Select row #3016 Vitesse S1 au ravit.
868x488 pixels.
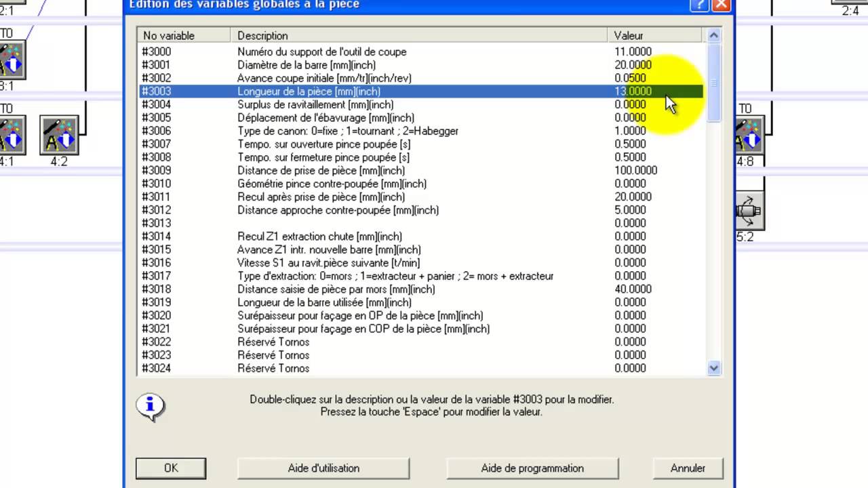[x=421, y=263]
